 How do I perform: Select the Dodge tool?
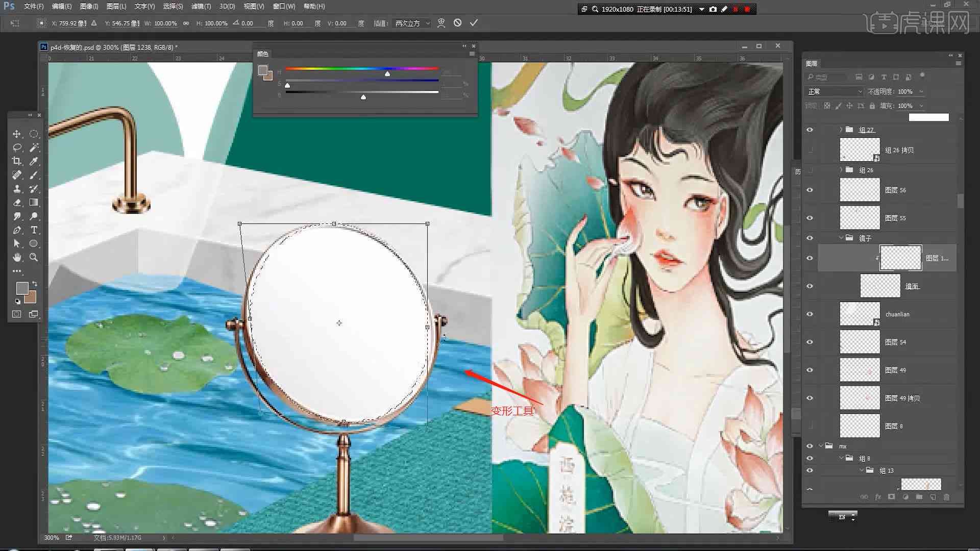[x=34, y=216]
